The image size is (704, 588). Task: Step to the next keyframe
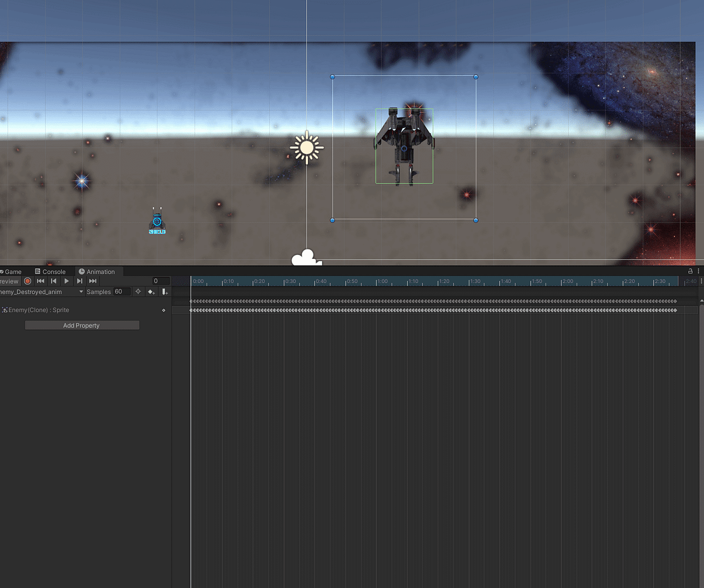(x=79, y=281)
